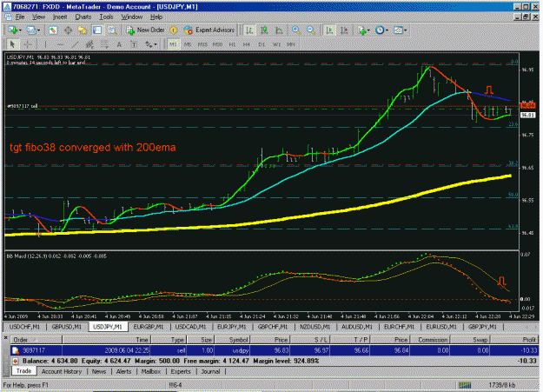Image resolution: width=543 pixels, height=392 pixels.
Task: Open the News terminal tab
Action: [x=99, y=371]
